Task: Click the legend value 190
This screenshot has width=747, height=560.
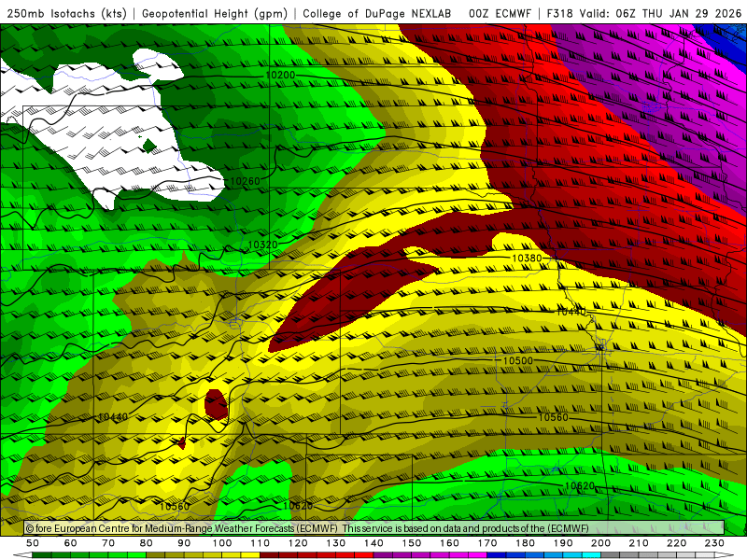Action: 563,543
